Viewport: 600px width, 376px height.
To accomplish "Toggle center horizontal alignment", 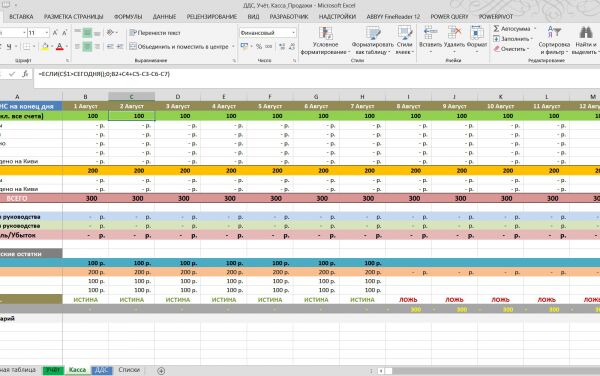I will pyautogui.click(x=87, y=47).
